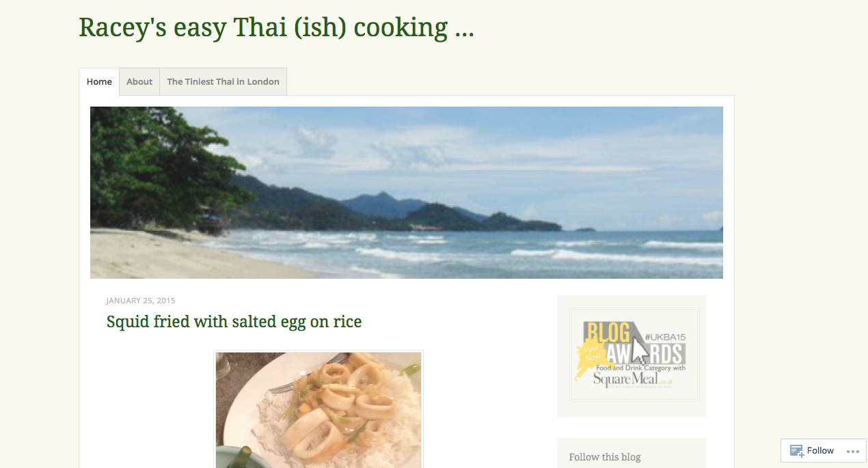This screenshot has width=868, height=468.
Task: Open the About tab
Action: 139,81
